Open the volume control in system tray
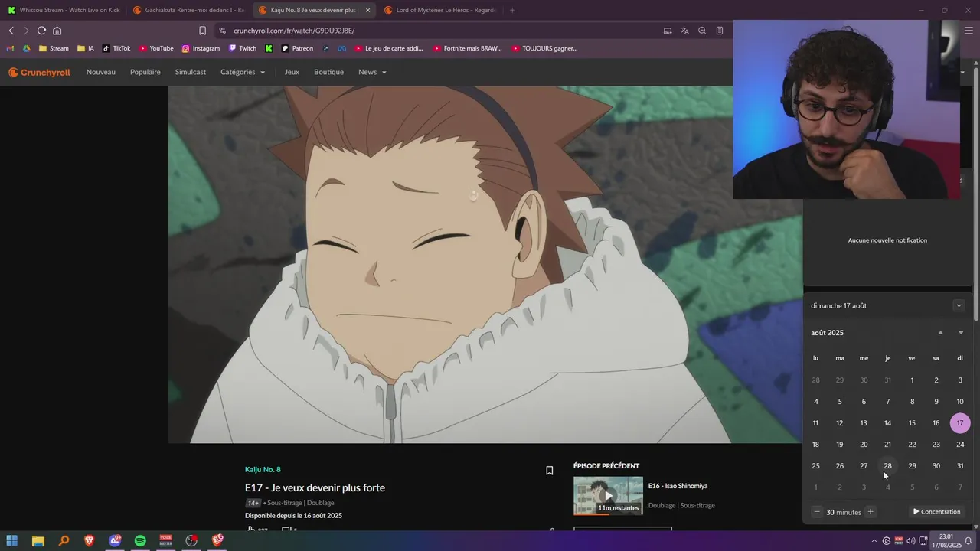The image size is (980, 551). 910,541
